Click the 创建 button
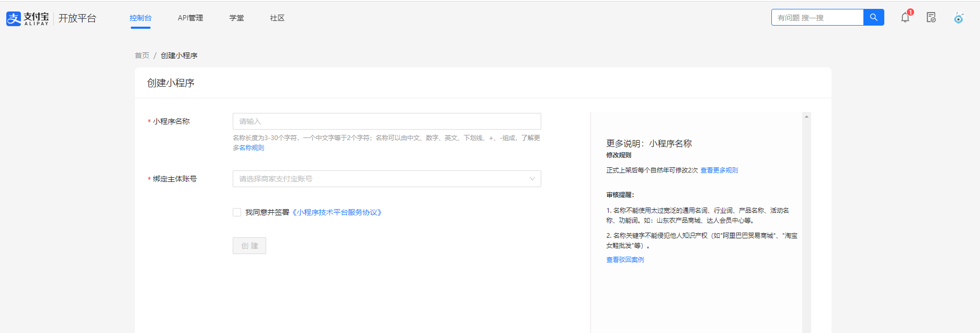980x333 pixels. tap(249, 246)
